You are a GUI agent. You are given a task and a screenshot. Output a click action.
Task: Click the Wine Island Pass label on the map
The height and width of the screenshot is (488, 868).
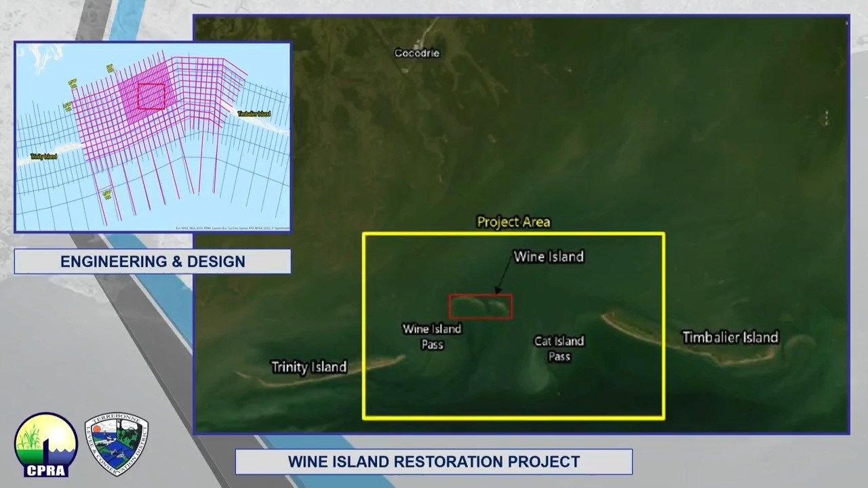[x=432, y=336]
